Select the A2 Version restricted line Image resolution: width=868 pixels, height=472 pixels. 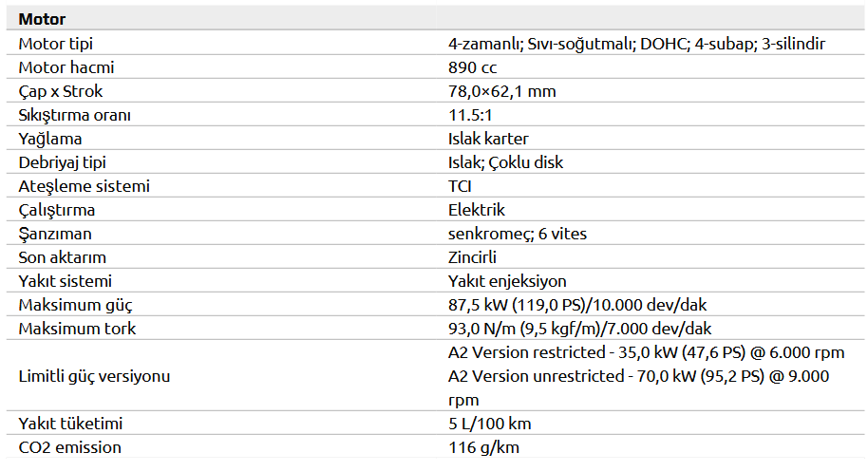646,352
